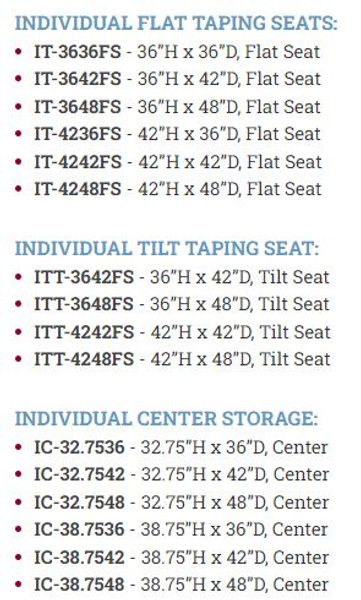Viewport: 361px width, 600px height.
Task: Click the IC-38.7548 product code
Action: click(80, 585)
